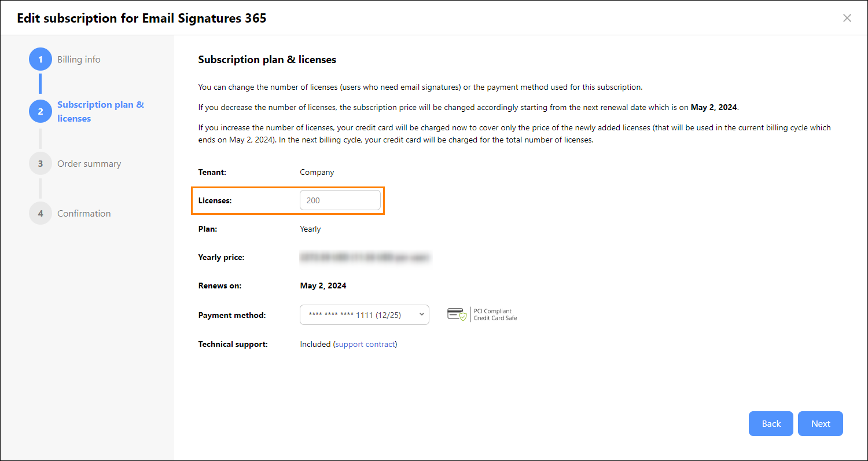Click the 'Tenant:' label

coord(212,173)
